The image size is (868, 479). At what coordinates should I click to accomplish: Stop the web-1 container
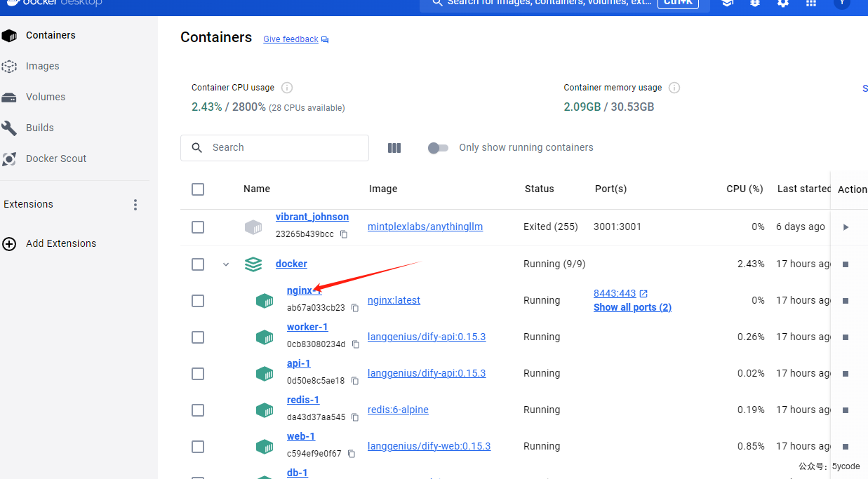tap(846, 447)
